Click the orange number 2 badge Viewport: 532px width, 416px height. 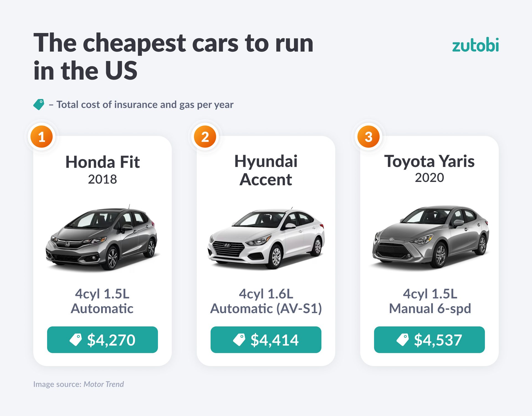tap(205, 137)
